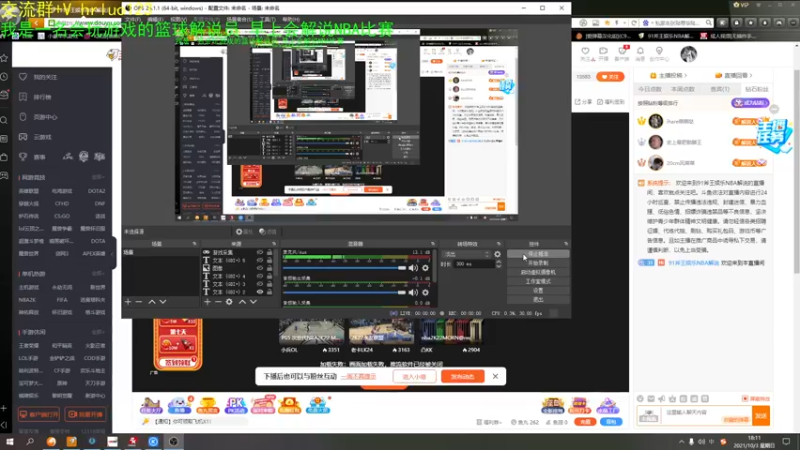Open settings gear for the first audio mixer channel
Viewport: 800px width, 450px height.
426,267
